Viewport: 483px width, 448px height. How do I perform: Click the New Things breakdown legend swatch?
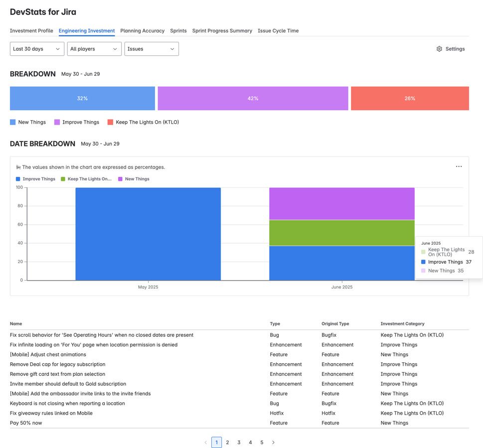coord(12,122)
